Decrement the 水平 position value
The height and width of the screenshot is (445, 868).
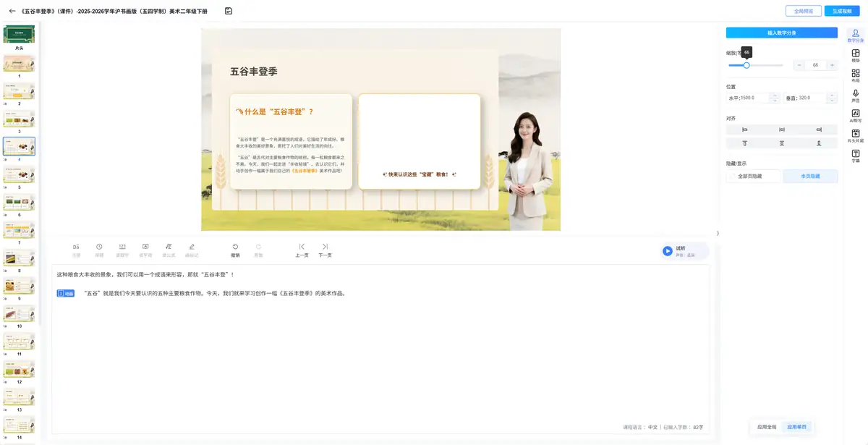774,100
